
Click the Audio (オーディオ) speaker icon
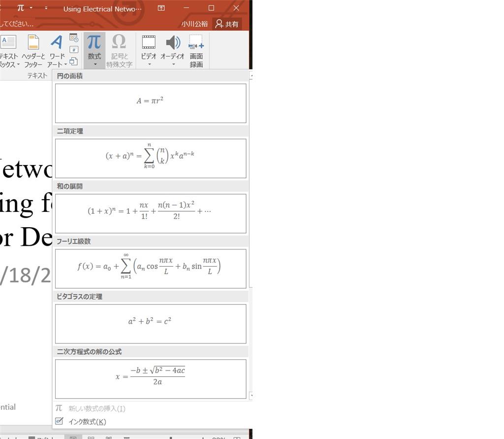173,42
